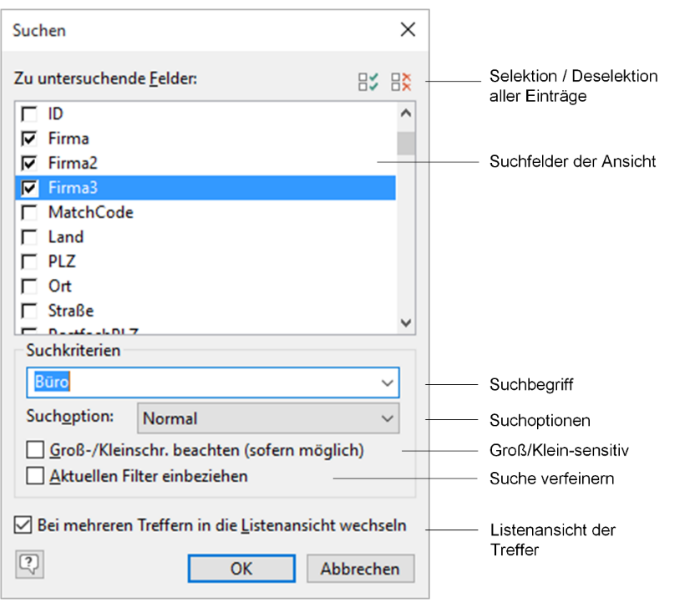Click the Büro search text field

(200, 383)
